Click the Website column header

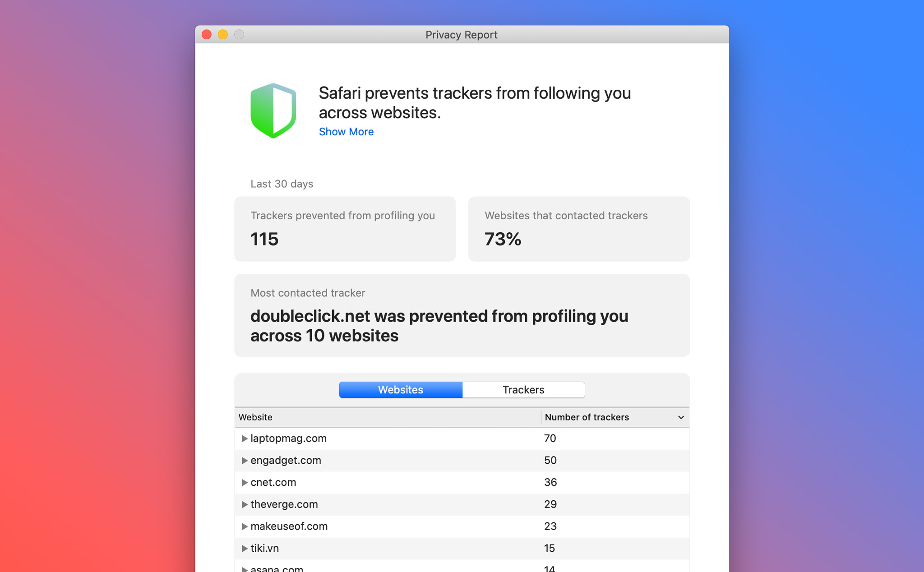click(x=255, y=417)
